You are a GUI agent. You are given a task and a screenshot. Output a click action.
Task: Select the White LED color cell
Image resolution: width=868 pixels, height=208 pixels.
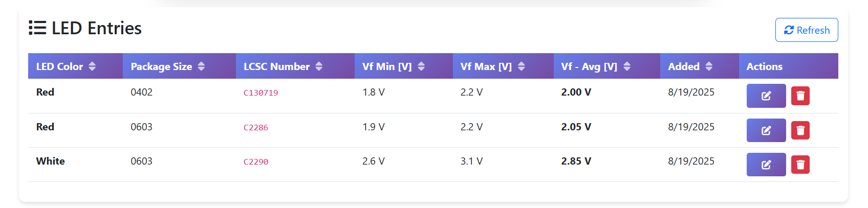(50, 161)
